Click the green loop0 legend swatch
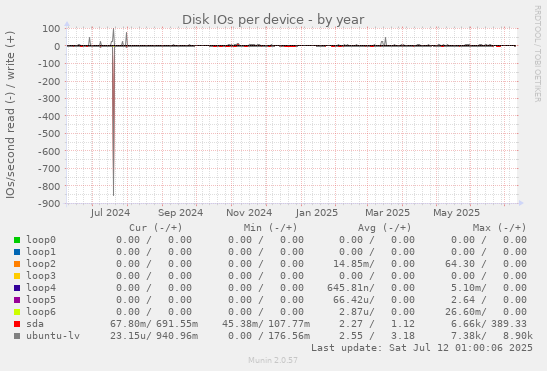The image size is (547, 371). tap(17, 240)
